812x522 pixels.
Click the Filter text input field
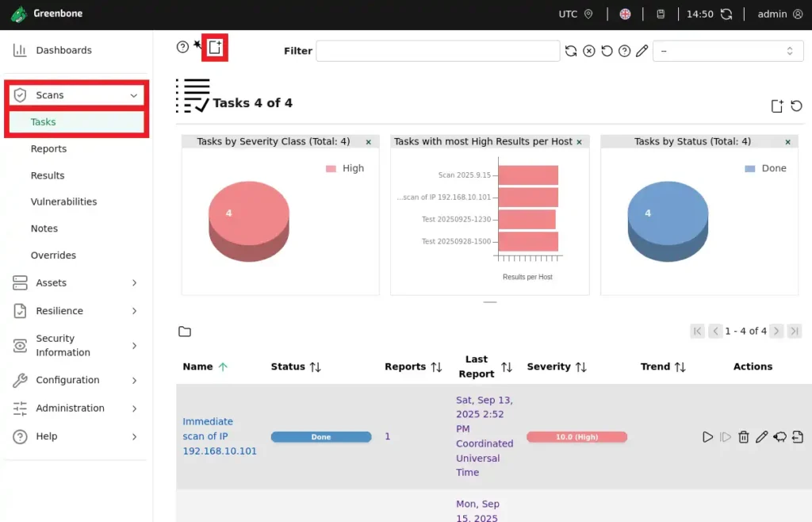coord(438,51)
